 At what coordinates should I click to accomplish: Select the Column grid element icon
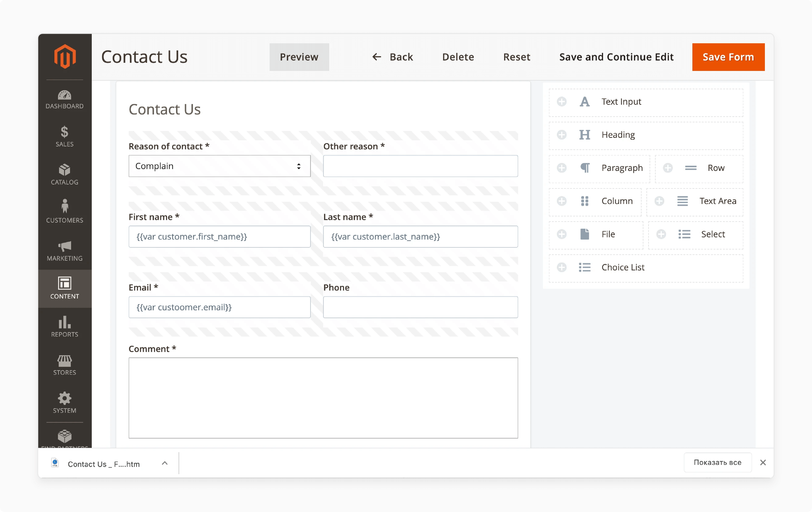pos(584,201)
